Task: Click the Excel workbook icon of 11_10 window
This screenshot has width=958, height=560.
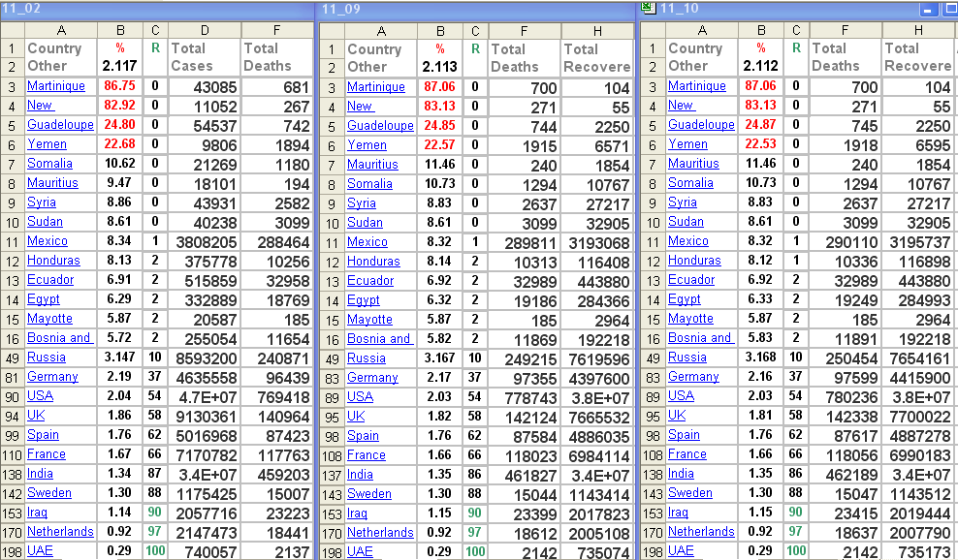Action: pos(648,9)
